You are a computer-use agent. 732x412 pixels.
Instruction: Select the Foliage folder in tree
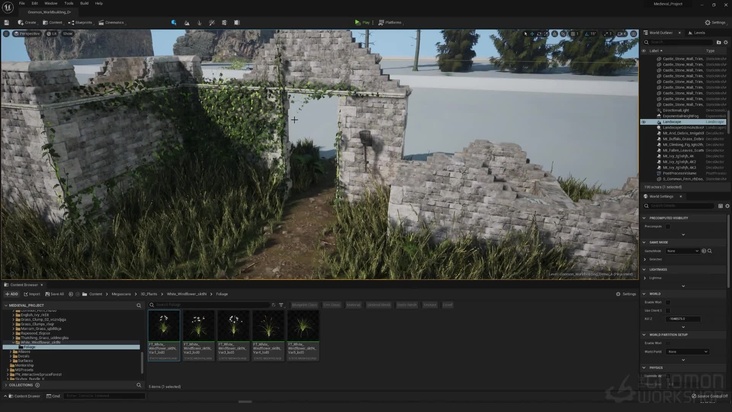click(x=28, y=347)
